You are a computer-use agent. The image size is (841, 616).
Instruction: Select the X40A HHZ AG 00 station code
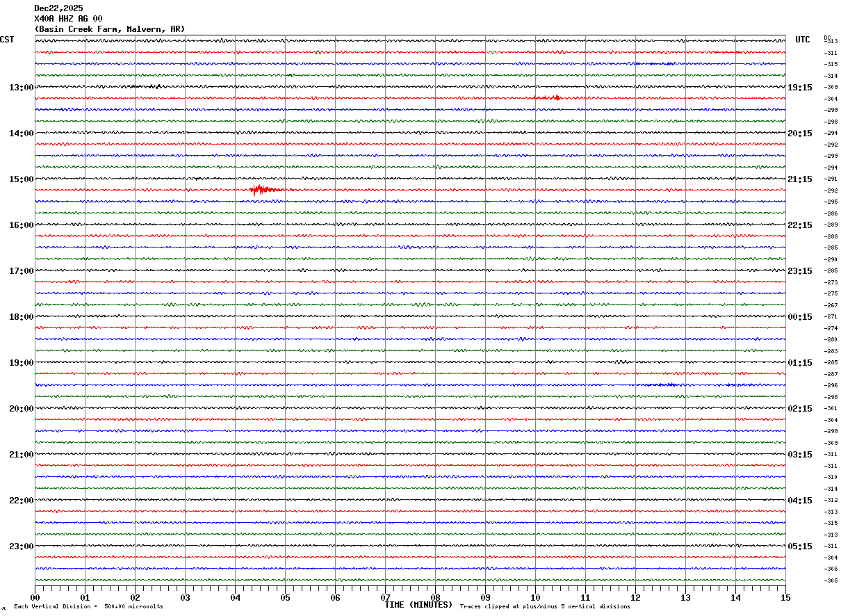click(68, 19)
